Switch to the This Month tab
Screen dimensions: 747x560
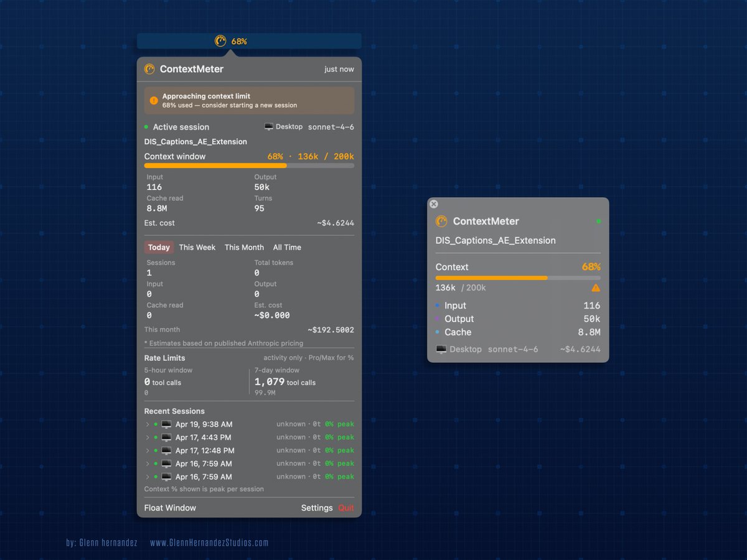244,247
